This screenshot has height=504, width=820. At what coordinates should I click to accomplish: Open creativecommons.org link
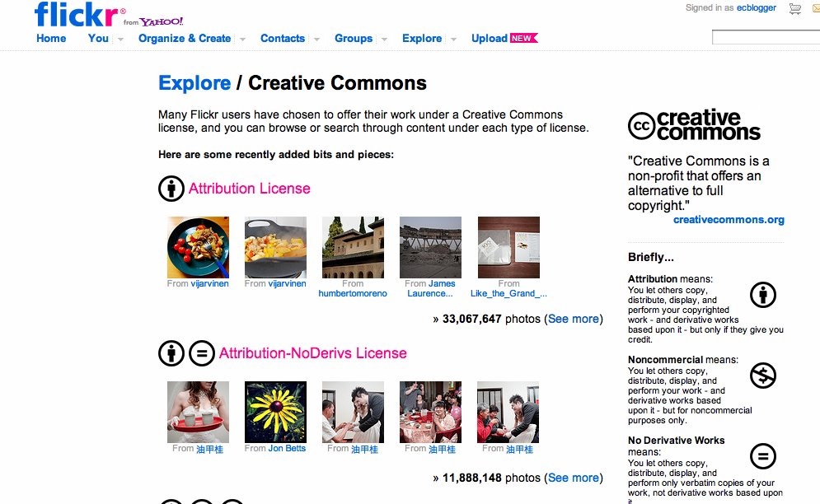(729, 220)
